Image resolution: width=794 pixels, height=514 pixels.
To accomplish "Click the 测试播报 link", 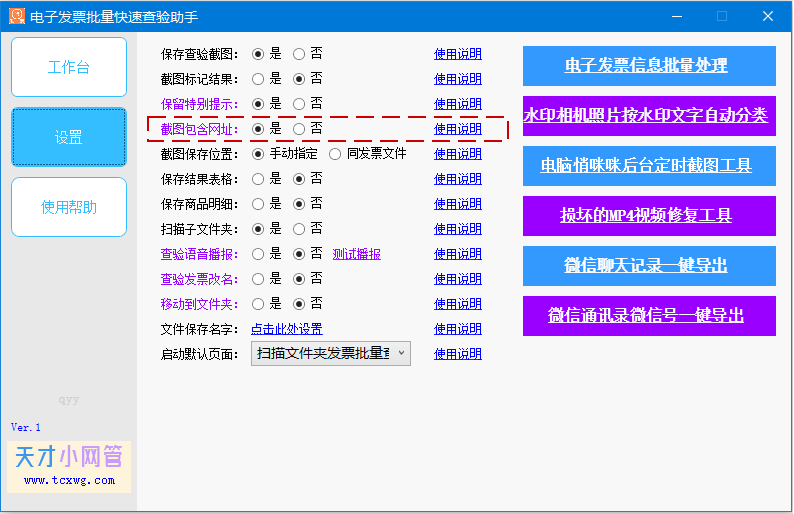I will coord(356,254).
